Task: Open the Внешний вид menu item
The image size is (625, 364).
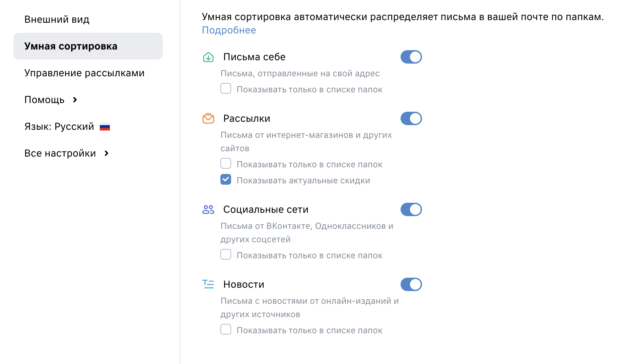Action: [57, 19]
